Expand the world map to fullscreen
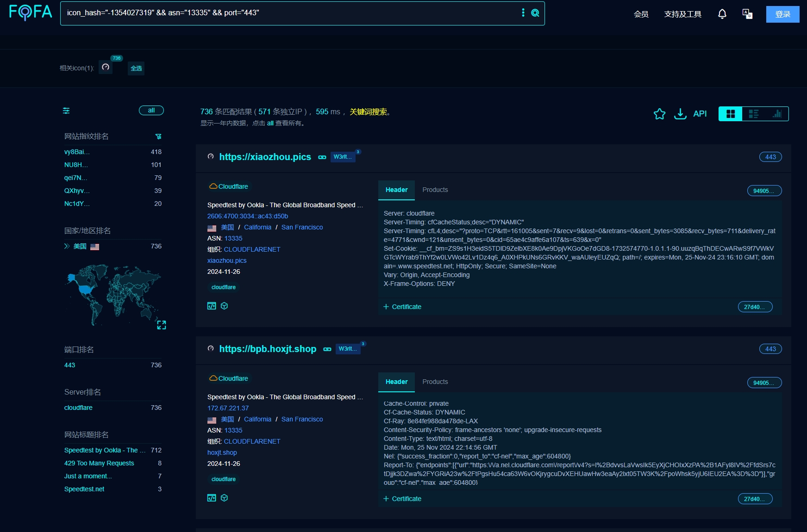The image size is (807, 532). point(161,325)
